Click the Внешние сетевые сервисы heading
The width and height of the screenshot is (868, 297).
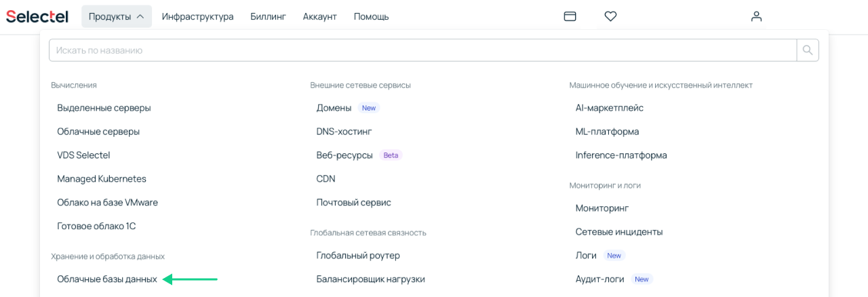[x=361, y=85]
